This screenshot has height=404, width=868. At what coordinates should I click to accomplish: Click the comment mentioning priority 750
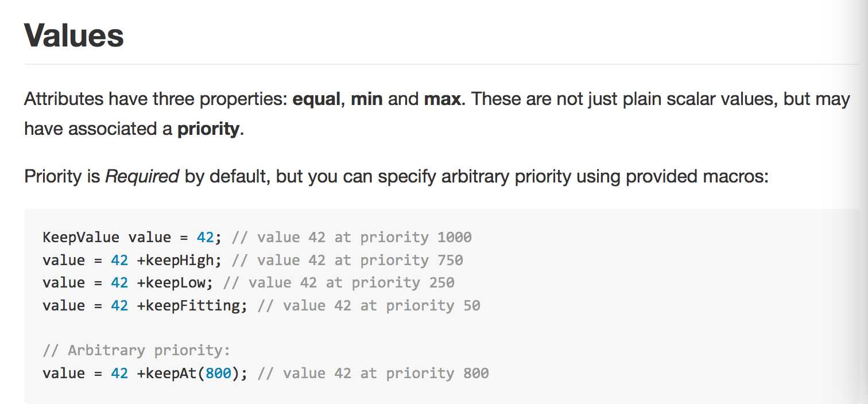pos(347,261)
